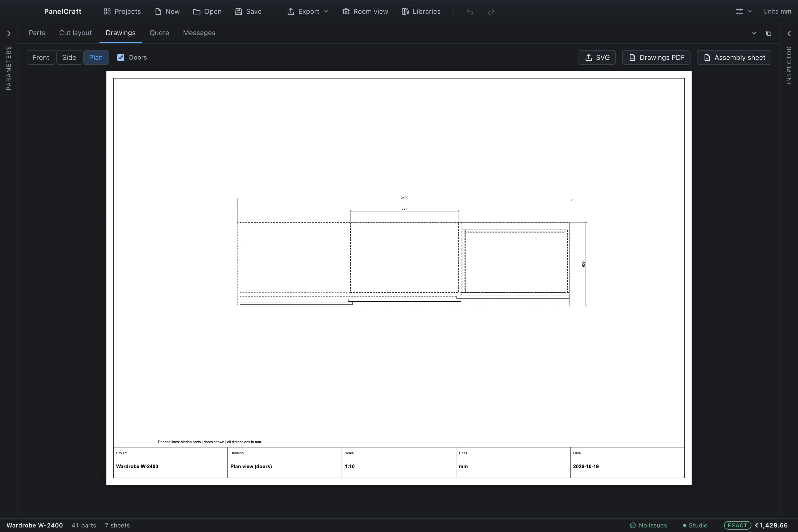Change Units mm setting
The height and width of the screenshot is (532, 798).
tap(777, 11)
